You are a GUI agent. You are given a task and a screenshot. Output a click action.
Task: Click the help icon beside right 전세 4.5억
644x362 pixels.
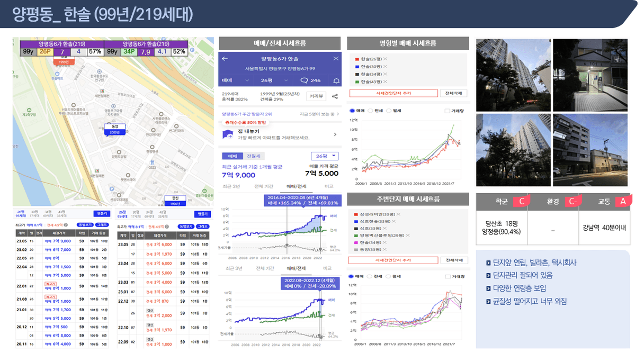click(x=168, y=225)
